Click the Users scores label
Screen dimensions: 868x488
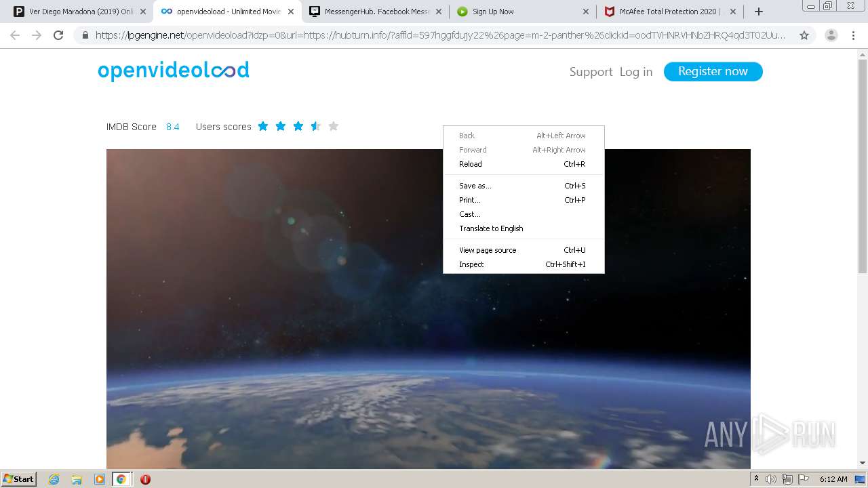224,127
